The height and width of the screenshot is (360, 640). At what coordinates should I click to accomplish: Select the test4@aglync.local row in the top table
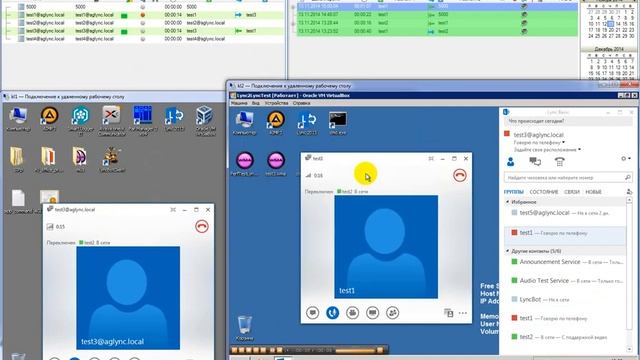pyautogui.click(x=143, y=39)
